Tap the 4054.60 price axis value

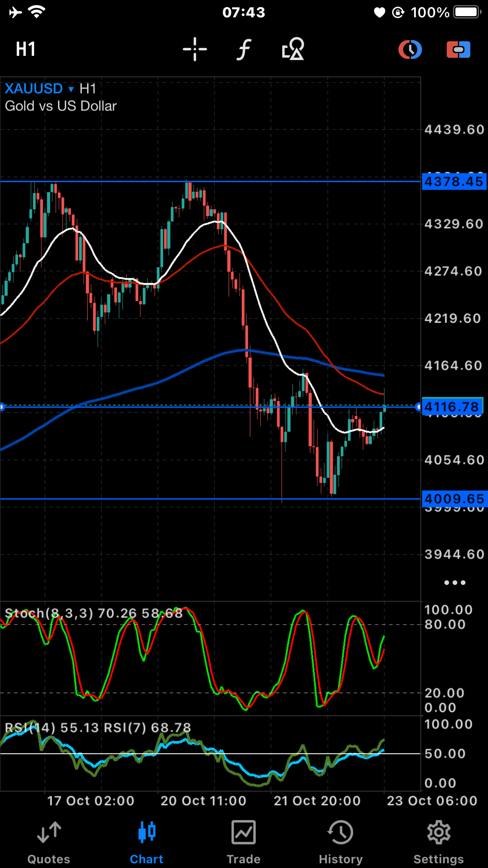454,460
